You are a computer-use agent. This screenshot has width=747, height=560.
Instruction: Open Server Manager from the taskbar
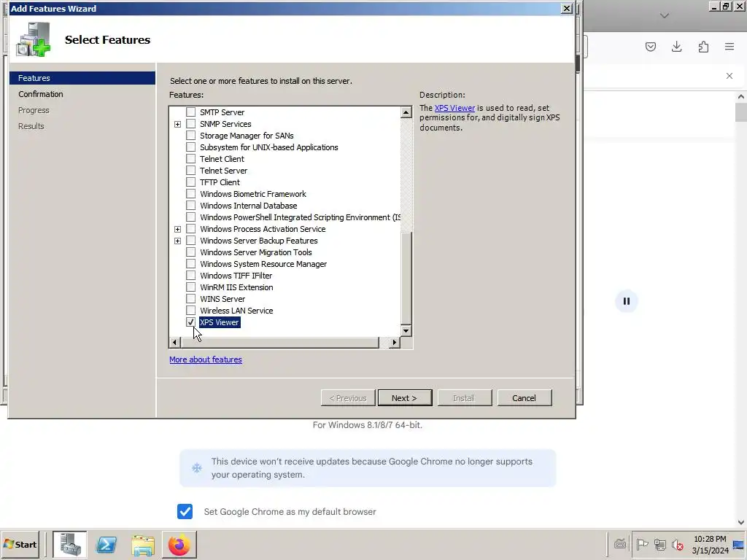click(x=70, y=544)
